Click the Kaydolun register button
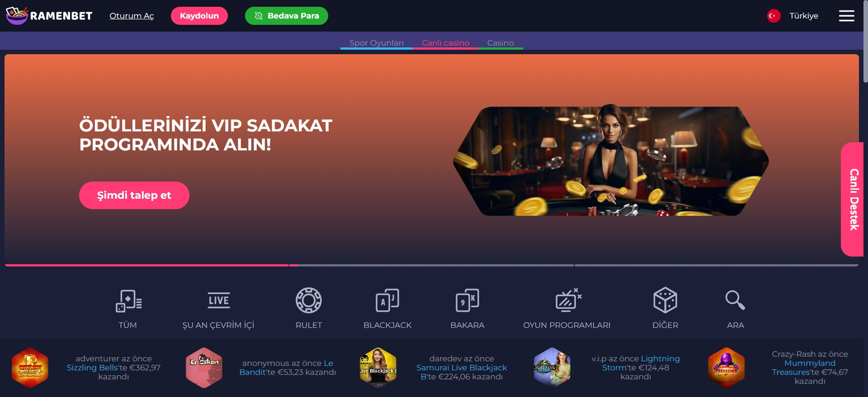 pyautogui.click(x=199, y=15)
